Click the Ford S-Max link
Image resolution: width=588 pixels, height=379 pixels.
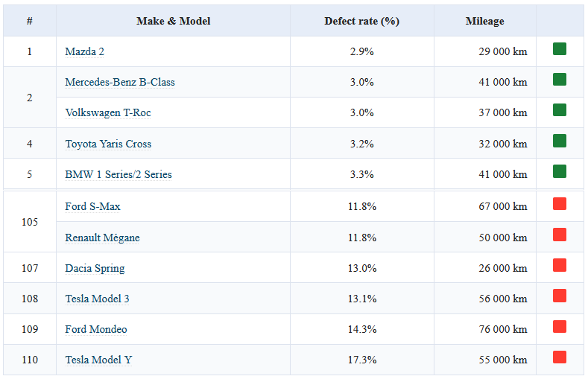[92, 206]
